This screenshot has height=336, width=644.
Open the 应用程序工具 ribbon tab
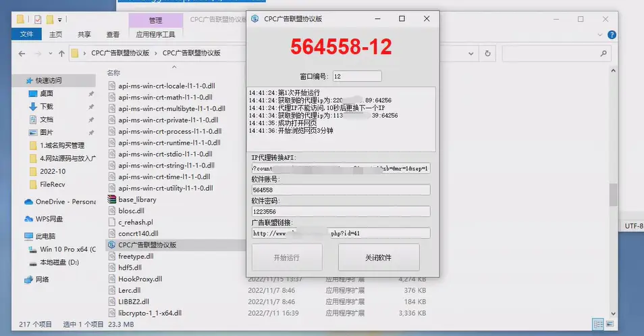[155, 34]
